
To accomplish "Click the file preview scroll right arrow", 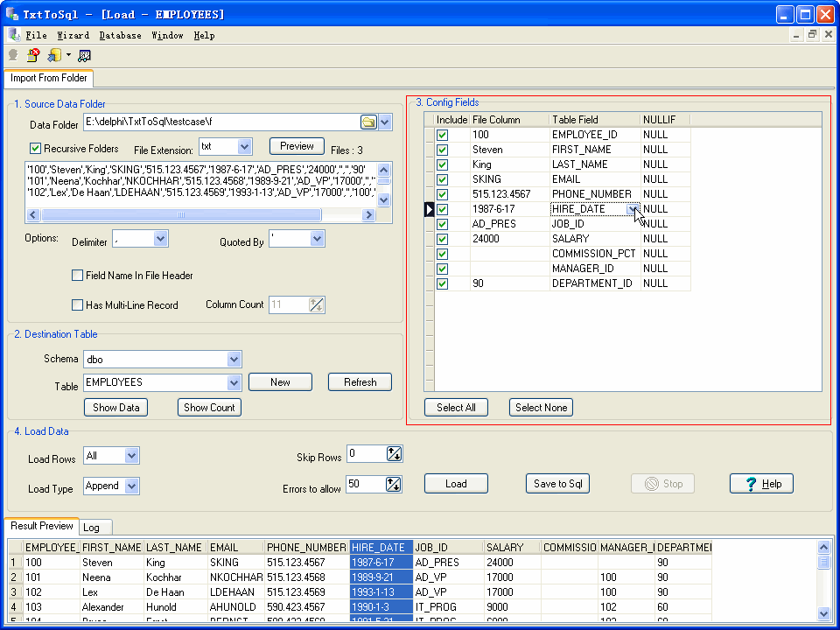I will click(368, 215).
